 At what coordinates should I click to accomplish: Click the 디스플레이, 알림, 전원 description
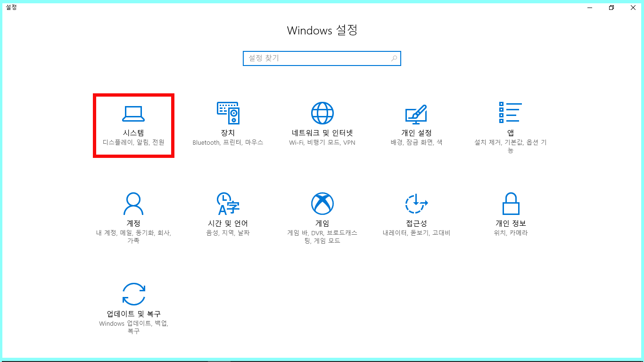pos(133,142)
